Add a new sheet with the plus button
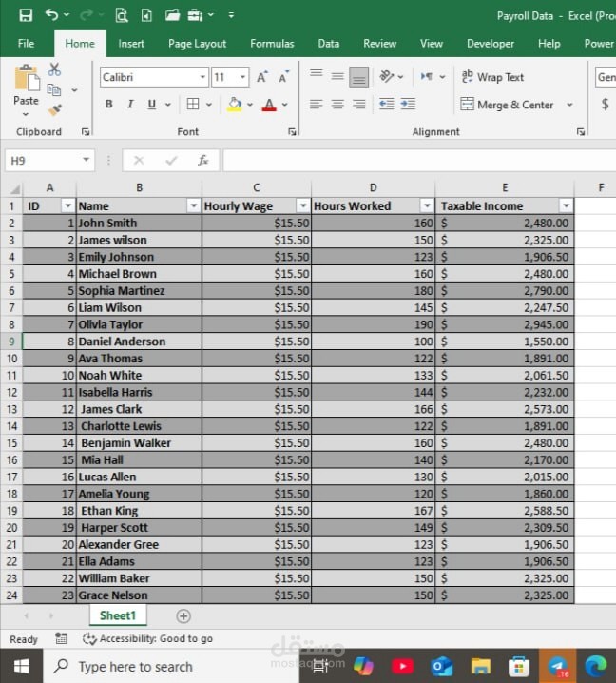The image size is (616, 683). (x=183, y=615)
